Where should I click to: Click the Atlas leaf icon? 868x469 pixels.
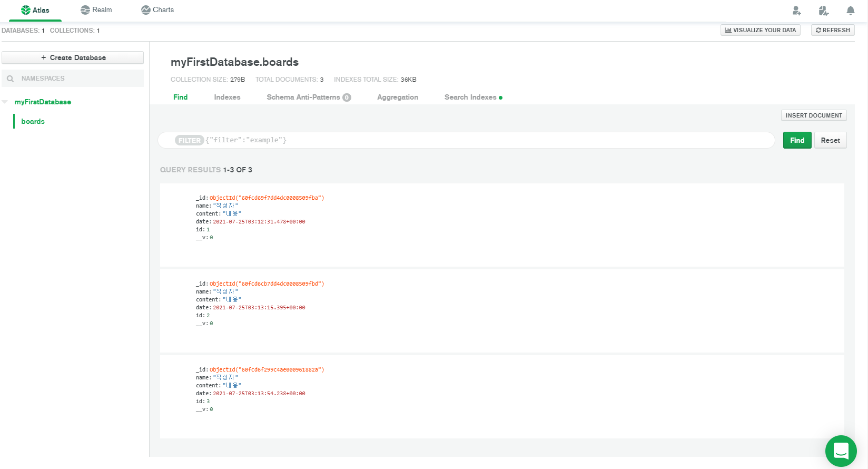[x=25, y=10]
